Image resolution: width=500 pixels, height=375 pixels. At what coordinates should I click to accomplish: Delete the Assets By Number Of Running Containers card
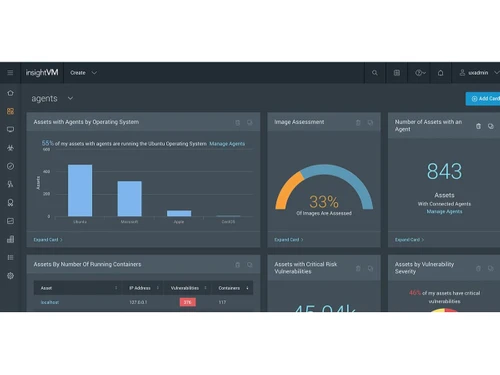click(x=238, y=265)
